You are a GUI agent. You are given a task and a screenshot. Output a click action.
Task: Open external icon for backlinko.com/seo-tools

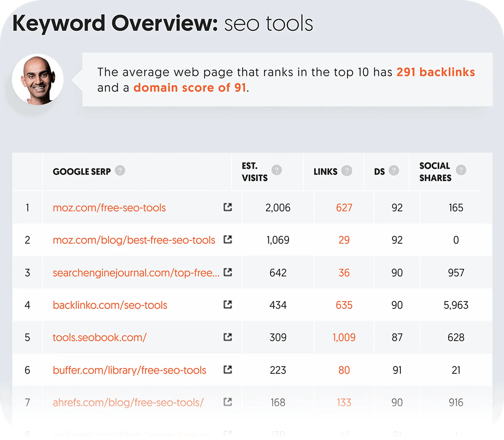(x=228, y=304)
